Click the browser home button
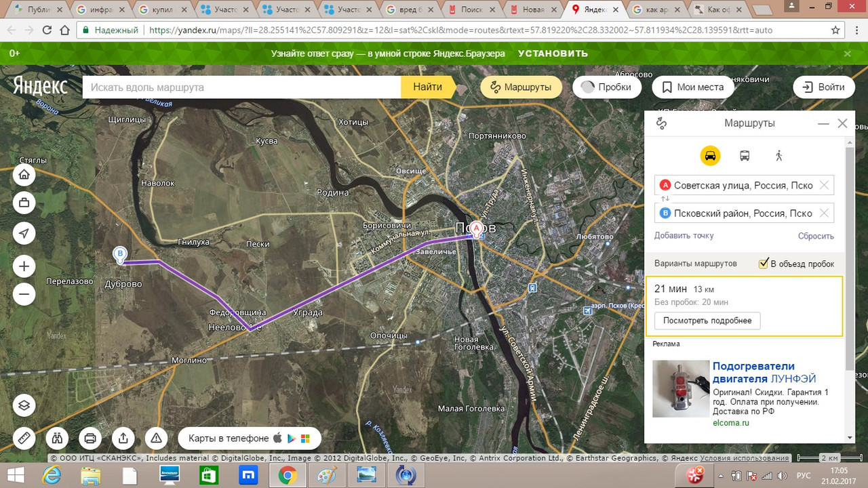 65,30
